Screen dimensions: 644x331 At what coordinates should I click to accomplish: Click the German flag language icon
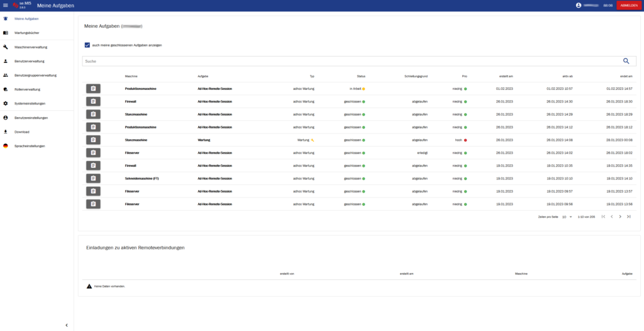(x=6, y=146)
